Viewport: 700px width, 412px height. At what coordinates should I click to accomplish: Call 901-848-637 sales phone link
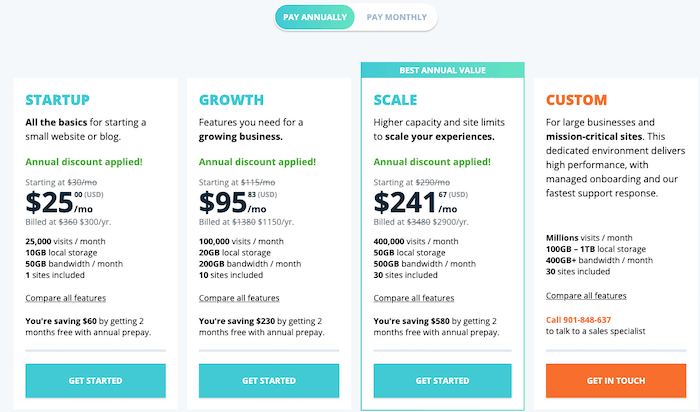[578, 320]
